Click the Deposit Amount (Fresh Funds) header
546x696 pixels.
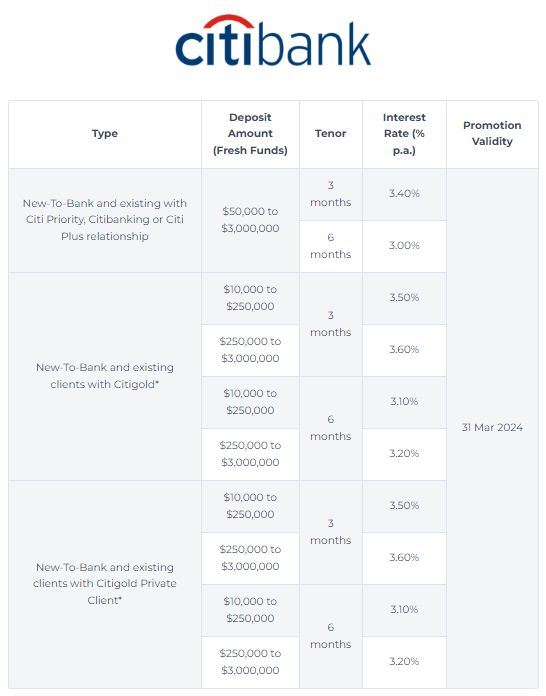tap(250, 134)
